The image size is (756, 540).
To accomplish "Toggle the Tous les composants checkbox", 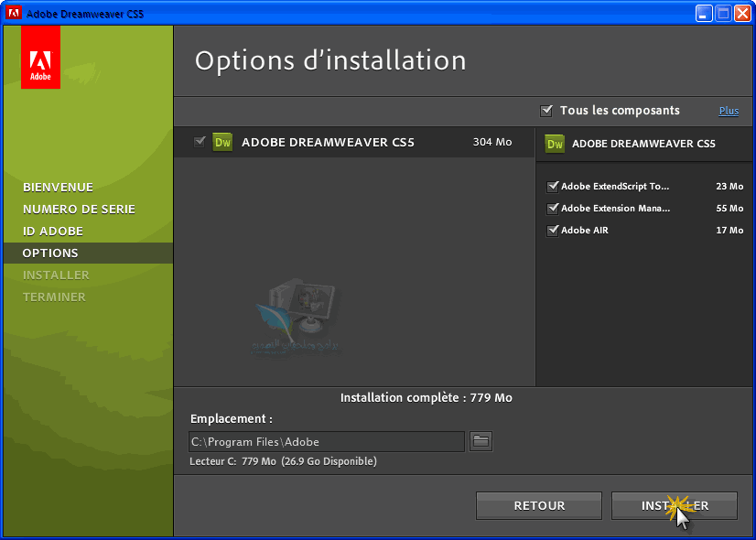I will 546,111.
